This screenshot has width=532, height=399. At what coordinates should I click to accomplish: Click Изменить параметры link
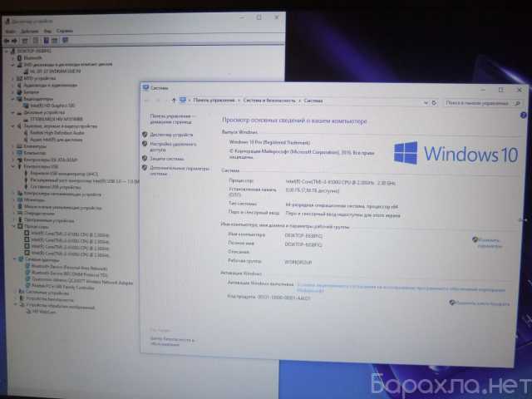489,243
